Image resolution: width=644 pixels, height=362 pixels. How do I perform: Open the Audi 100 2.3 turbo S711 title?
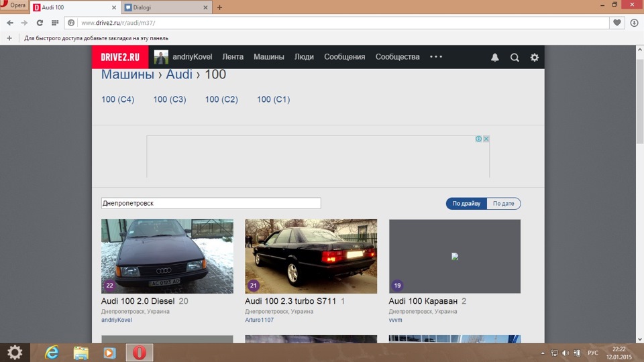click(x=290, y=301)
